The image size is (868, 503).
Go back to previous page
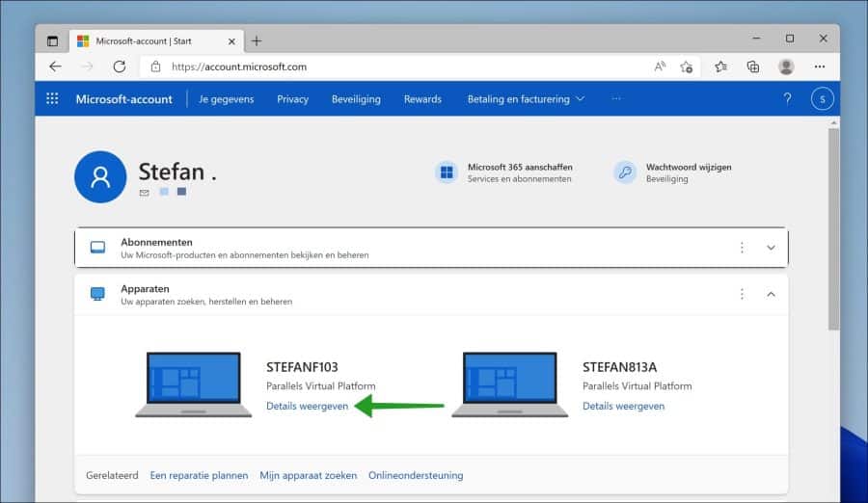point(55,66)
